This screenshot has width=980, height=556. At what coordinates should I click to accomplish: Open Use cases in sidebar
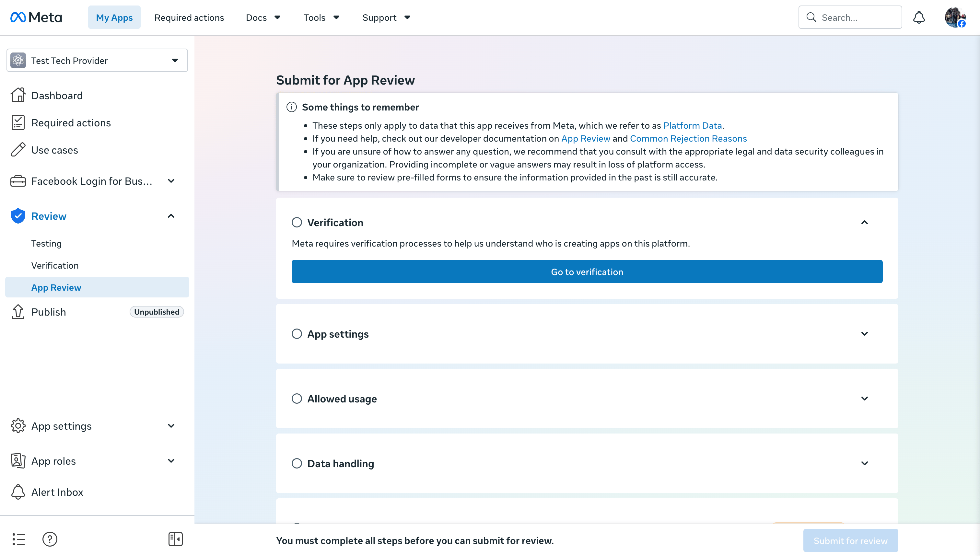click(55, 150)
